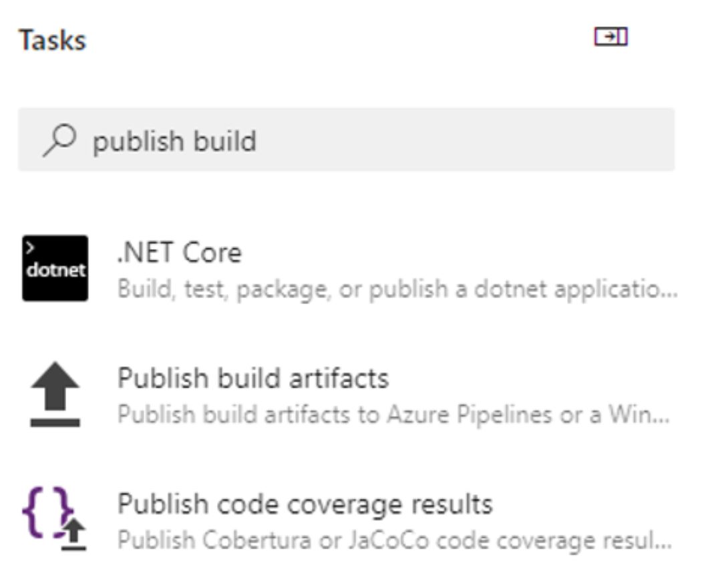Click the small upload arrow on the braces icon
This screenshot has height=588, width=710.
(74, 535)
